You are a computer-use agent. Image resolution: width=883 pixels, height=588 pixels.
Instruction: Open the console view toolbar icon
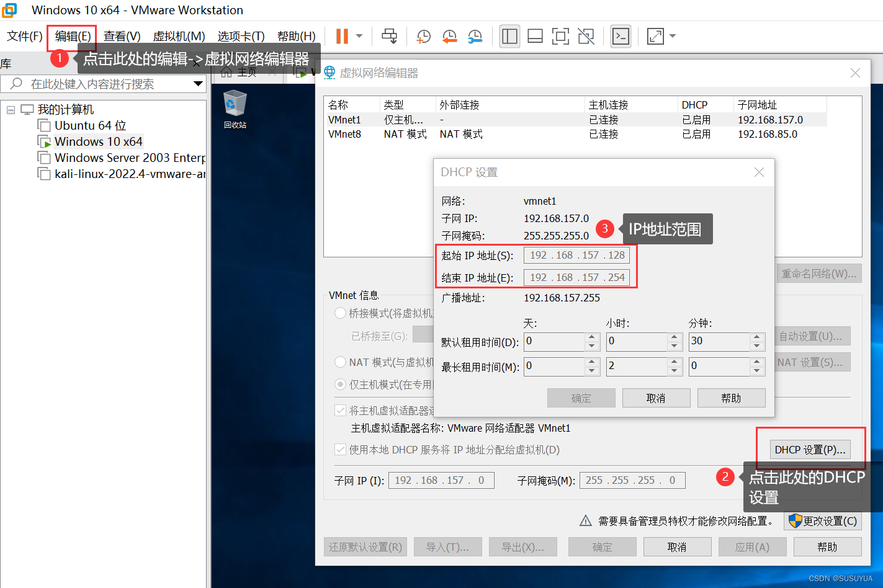pos(621,36)
